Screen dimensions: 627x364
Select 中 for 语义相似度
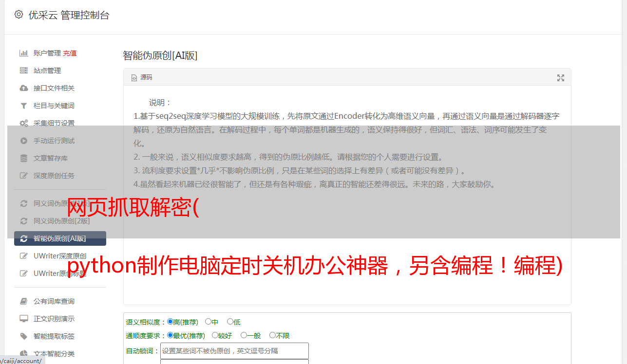pyautogui.click(x=208, y=322)
